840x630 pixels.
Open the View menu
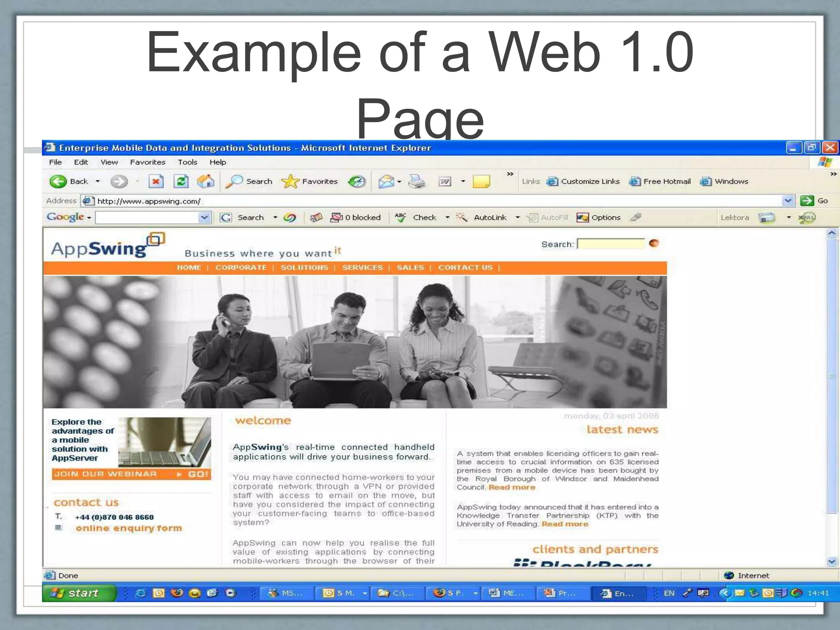click(109, 162)
